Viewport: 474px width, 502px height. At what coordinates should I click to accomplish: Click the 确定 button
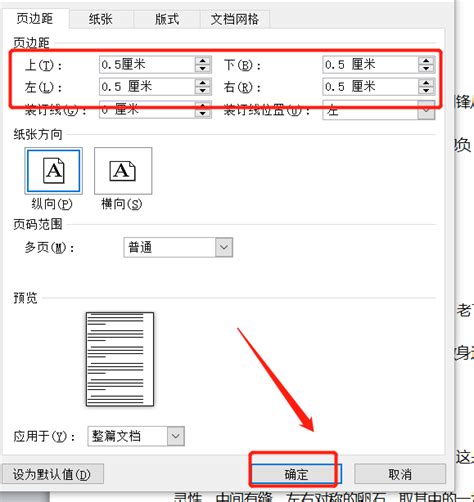296,474
